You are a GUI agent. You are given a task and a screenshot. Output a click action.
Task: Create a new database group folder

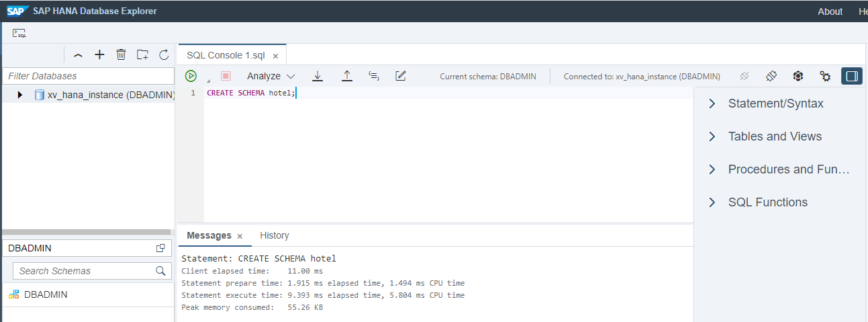(x=142, y=55)
